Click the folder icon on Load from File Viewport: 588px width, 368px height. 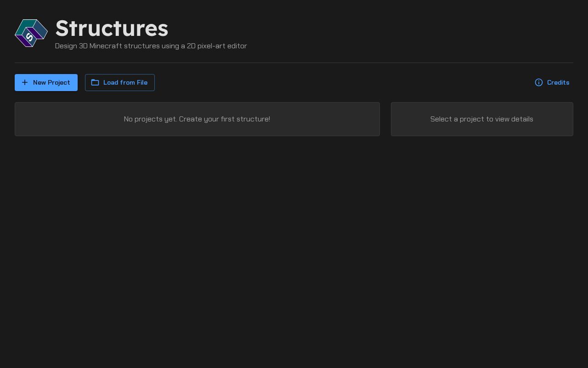95,82
